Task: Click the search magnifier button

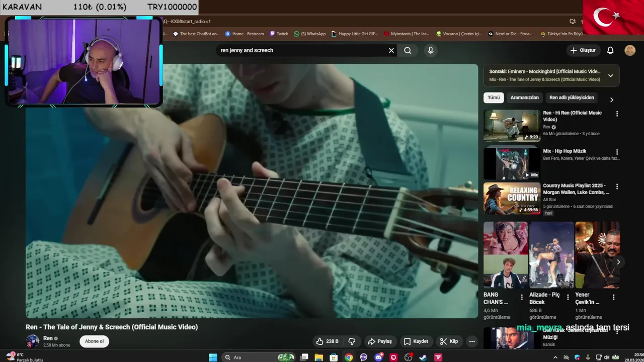Action: [x=408, y=50]
